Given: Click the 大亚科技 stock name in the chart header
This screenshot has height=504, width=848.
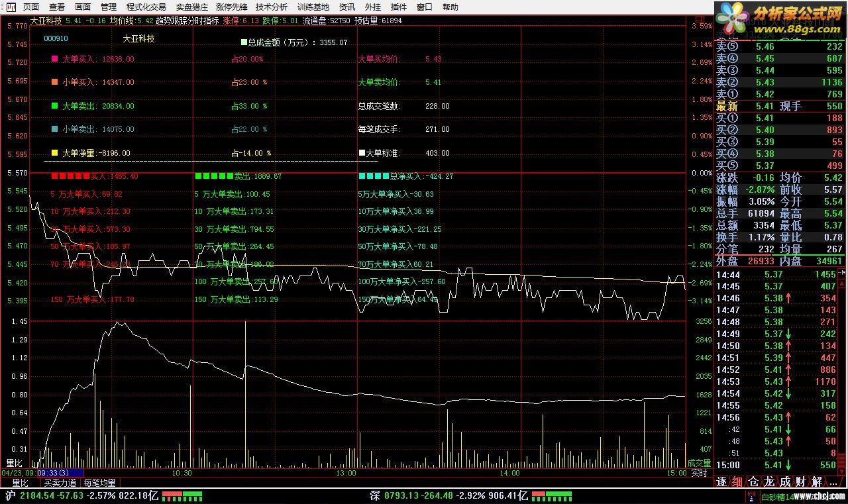Looking at the screenshot, I should point(46,21).
